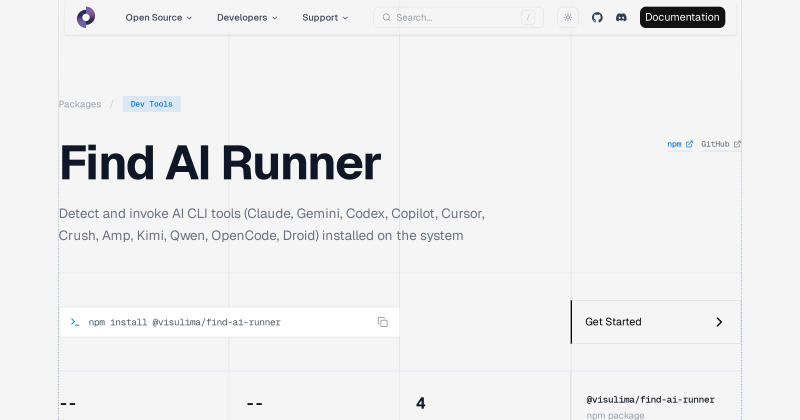
Task: Click the Documentation button
Action: [682, 17]
